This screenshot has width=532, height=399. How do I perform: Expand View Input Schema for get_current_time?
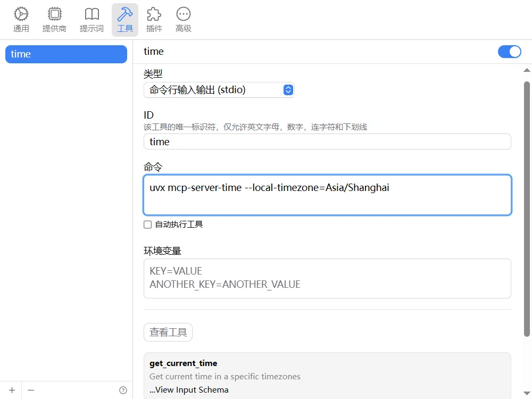(x=189, y=389)
